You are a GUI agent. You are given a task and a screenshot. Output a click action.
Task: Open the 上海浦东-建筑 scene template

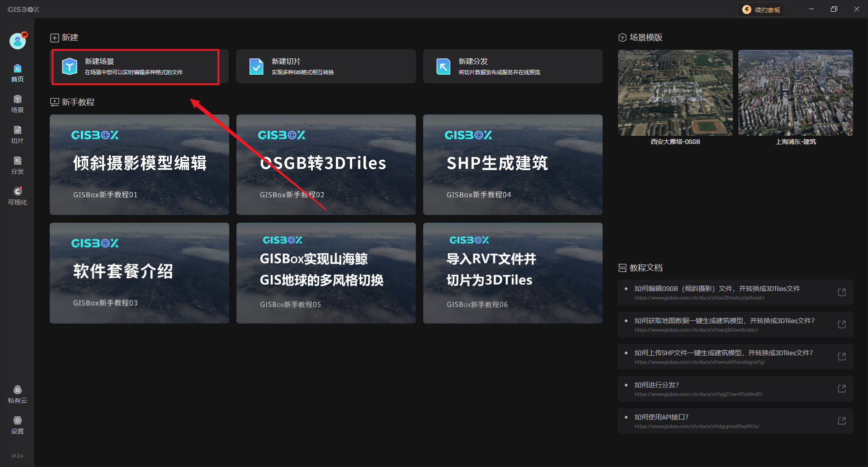point(795,93)
